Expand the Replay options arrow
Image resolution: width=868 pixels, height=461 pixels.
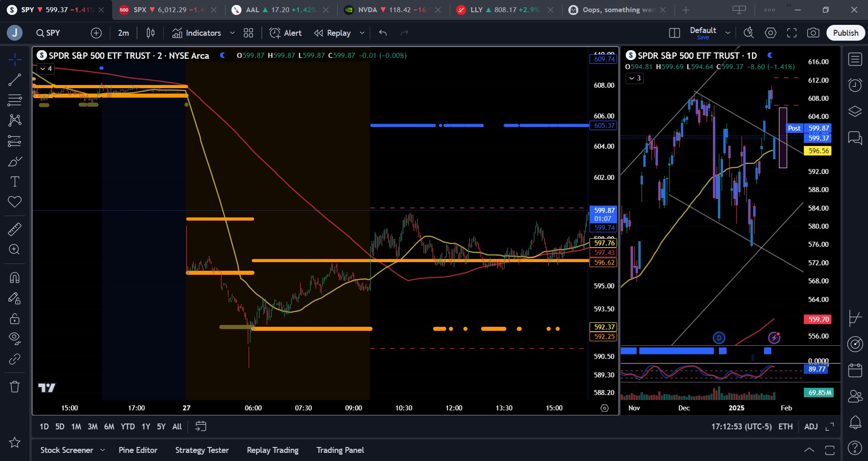click(x=362, y=33)
